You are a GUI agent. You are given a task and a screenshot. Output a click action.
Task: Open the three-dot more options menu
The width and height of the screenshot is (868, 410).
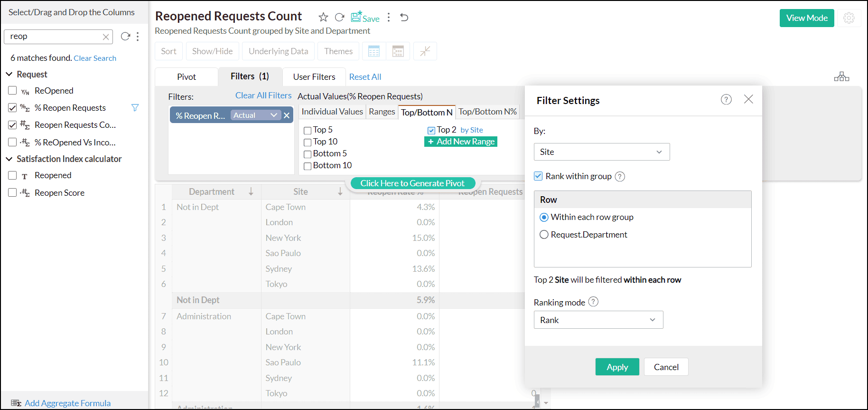(x=389, y=18)
